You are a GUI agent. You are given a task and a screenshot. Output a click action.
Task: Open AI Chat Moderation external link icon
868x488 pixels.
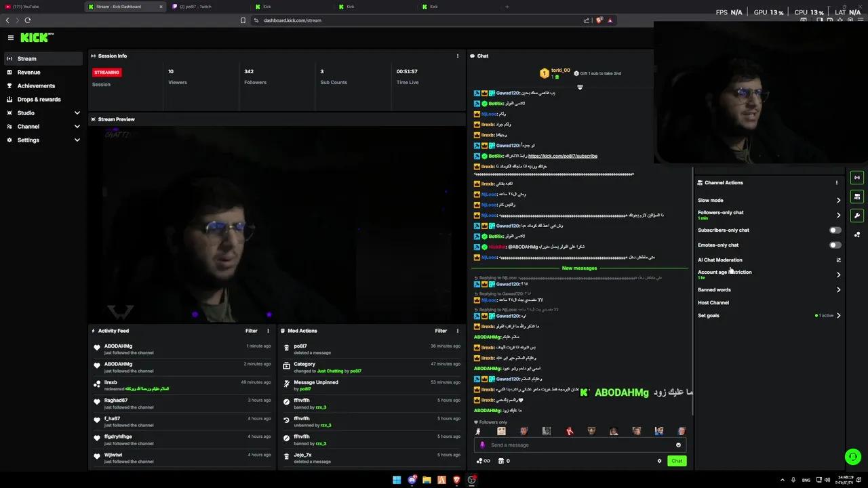click(838, 260)
